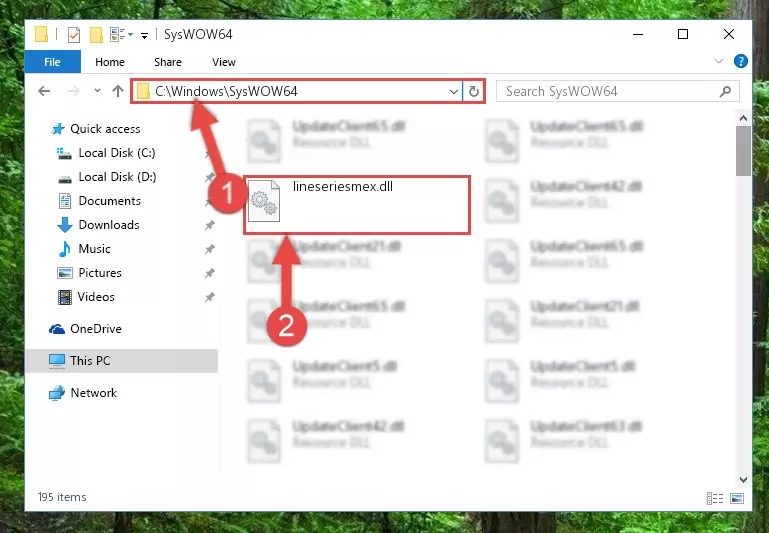Go up one folder level
The height and width of the screenshot is (533, 769).
click(118, 91)
